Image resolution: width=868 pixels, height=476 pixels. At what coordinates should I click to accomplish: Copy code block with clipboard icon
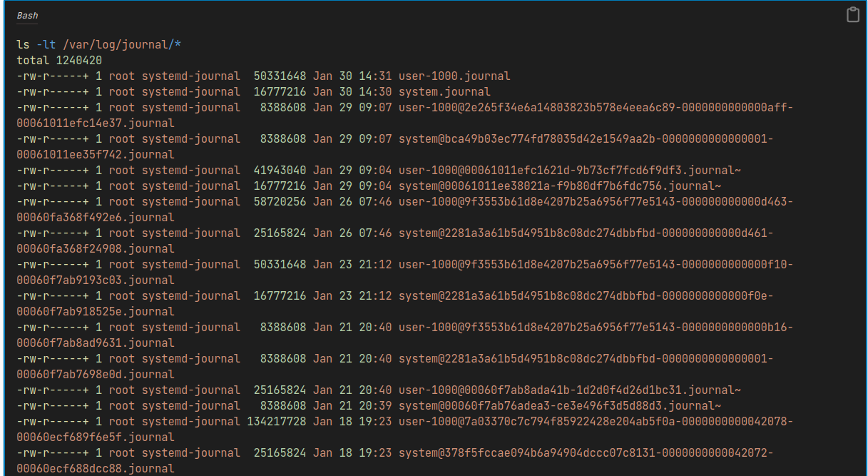(852, 15)
